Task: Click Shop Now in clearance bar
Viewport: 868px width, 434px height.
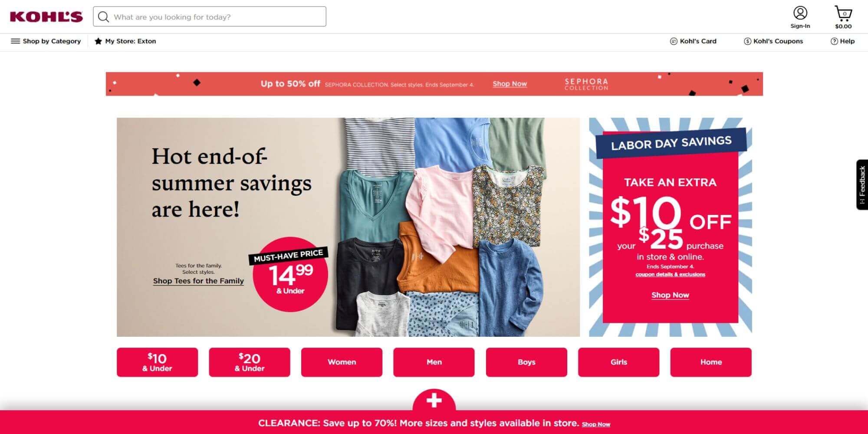Action: 596,424
